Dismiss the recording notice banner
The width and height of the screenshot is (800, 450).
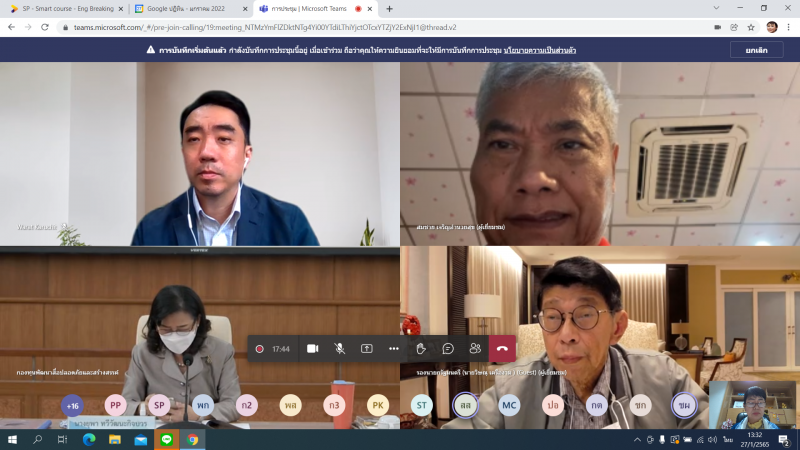[757, 50]
